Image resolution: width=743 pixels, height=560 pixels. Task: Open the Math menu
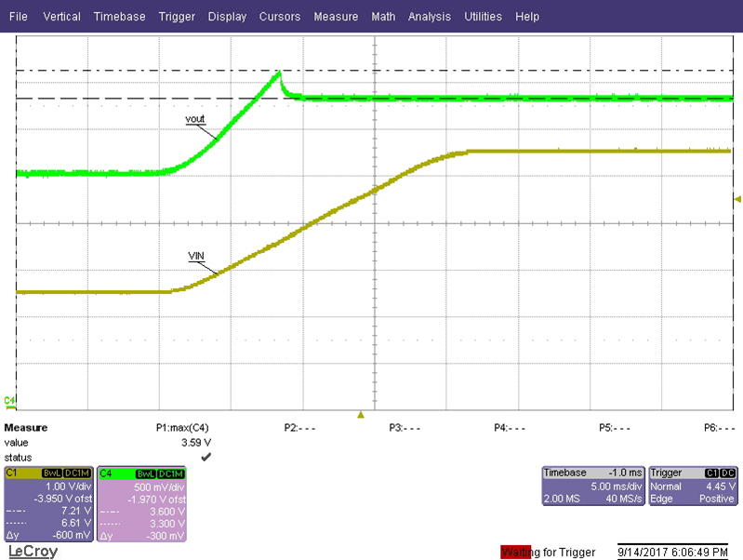(383, 17)
